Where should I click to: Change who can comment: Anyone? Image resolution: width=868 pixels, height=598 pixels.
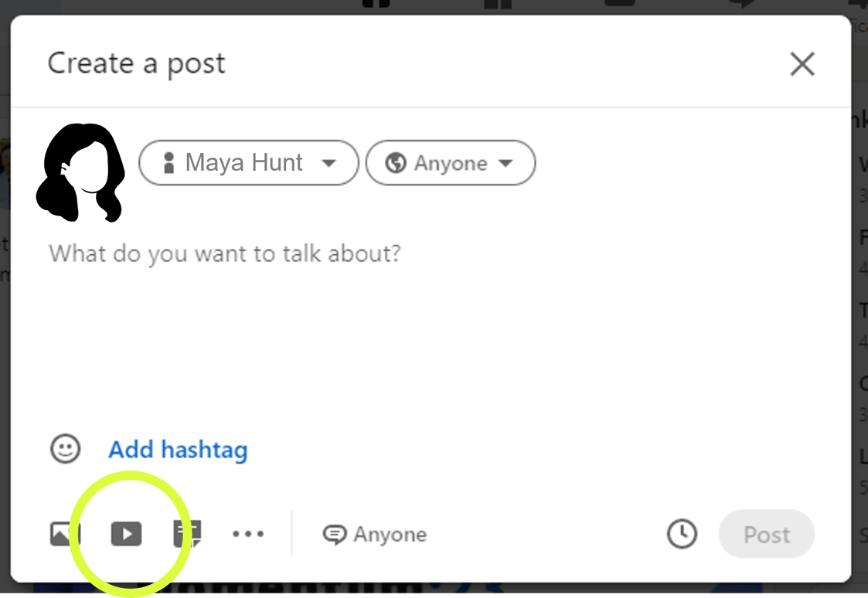pos(375,535)
